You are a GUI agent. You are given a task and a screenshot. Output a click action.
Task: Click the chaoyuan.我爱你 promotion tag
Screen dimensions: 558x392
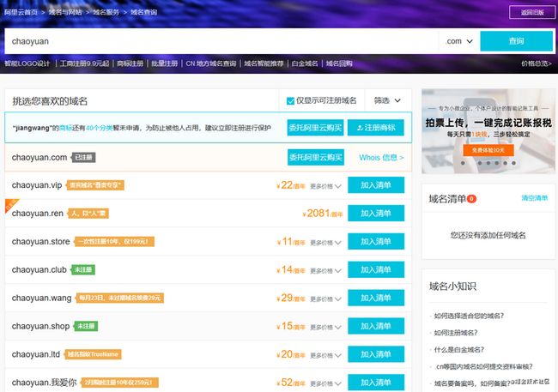click(x=119, y=383)
